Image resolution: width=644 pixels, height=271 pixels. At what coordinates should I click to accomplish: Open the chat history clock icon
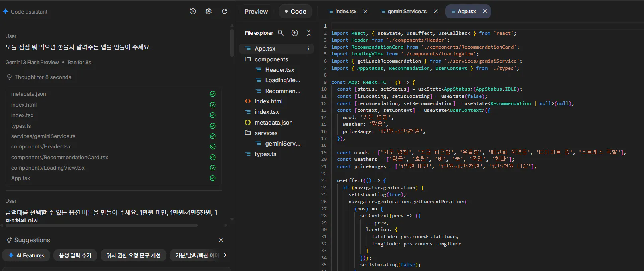(x=193, y=11)
